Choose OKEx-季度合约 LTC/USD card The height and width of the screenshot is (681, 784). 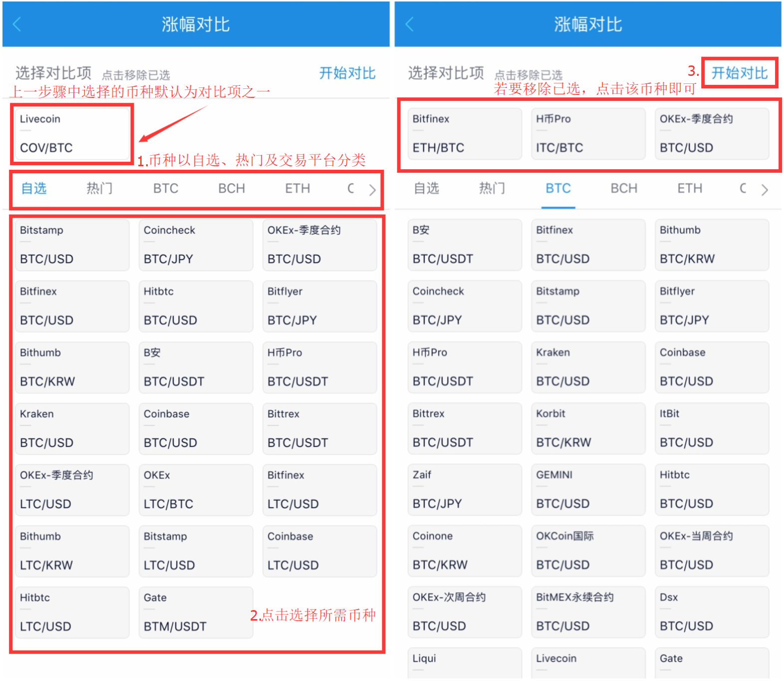pyautogui.click(x=72, y=490)
